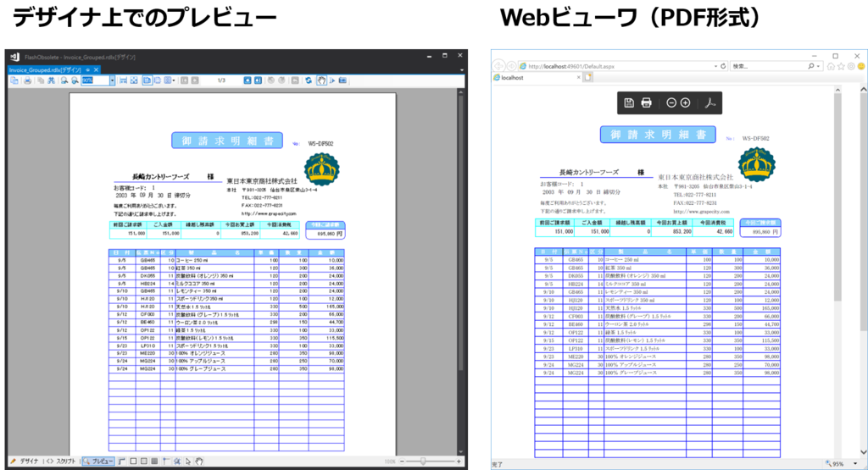Viewport: 868px width, 470px height.
Task: Click the text selection tool icon
Action: pos(332,80)
